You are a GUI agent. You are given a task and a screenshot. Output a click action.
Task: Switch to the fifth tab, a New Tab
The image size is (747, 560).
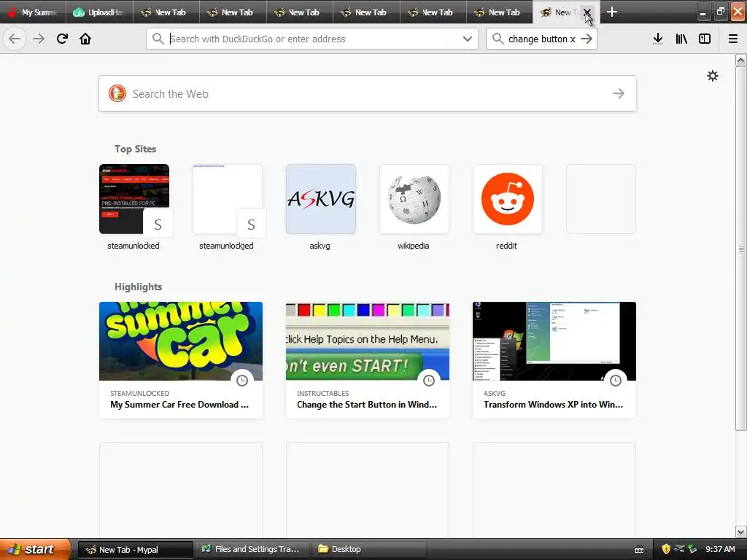(x=299, y=12)
